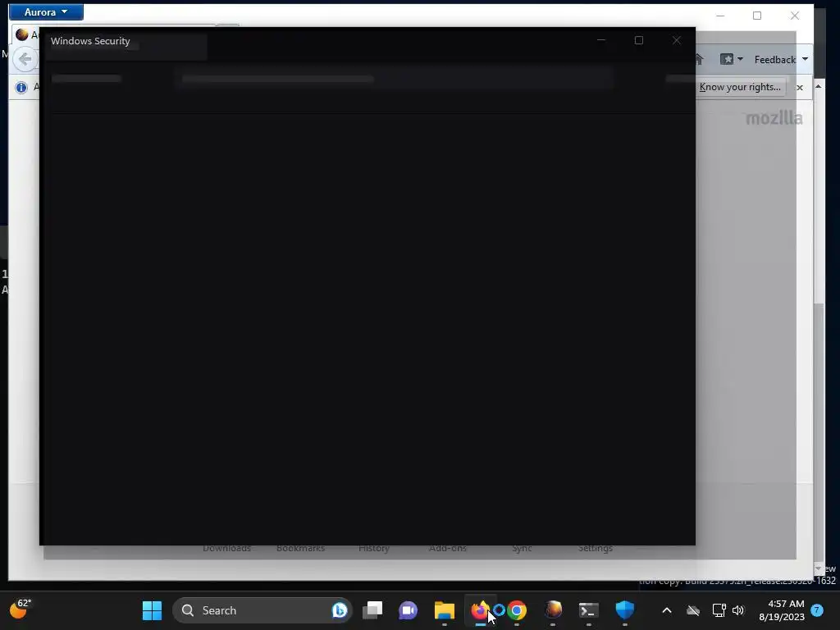
Task: Expand the arrow beside the bookmarks star
Action: point(740,59)
